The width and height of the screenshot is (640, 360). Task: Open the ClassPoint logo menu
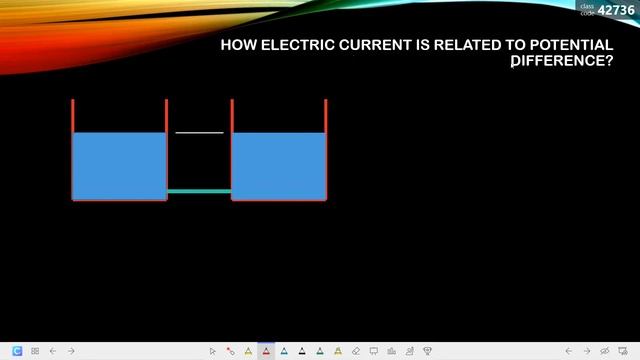[x=17, y=351]
